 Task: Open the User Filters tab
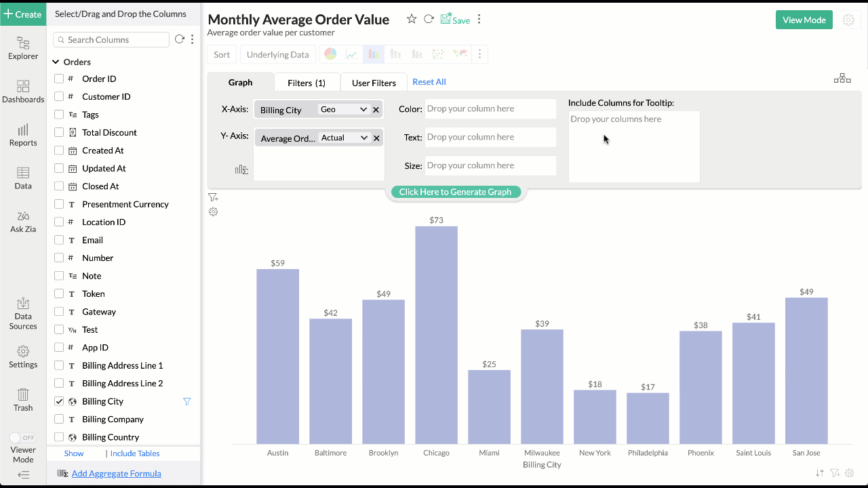click(x=373, y=82)
